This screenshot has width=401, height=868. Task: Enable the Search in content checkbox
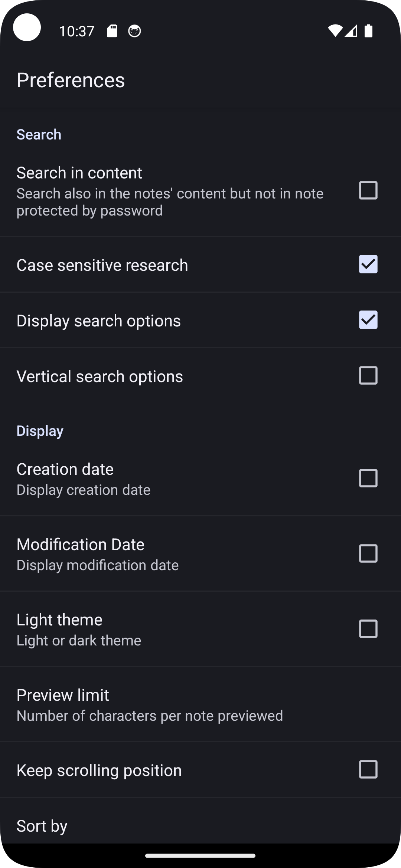tap(368, 190)
